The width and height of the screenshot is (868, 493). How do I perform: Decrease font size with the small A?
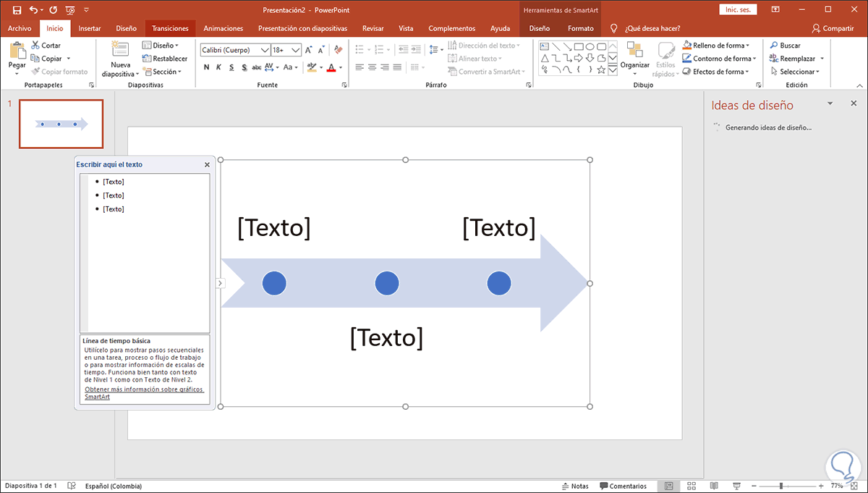pos(322,50)
